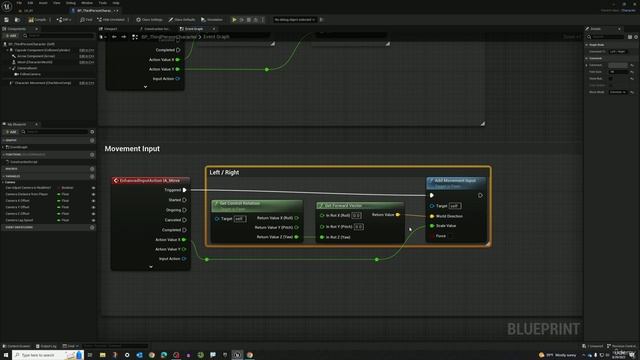Open the Help menu

[116, 3]
